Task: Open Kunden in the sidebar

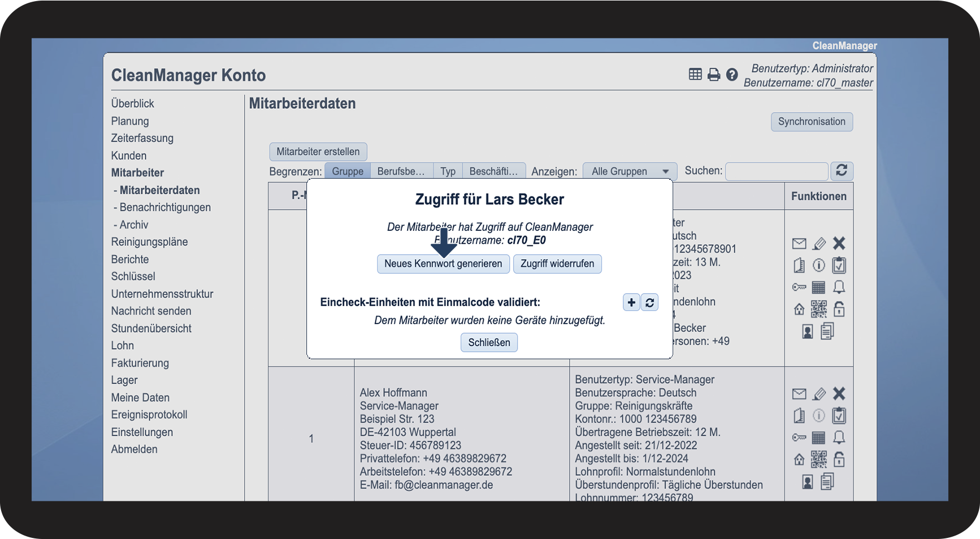Action: (x=129, y=155)
